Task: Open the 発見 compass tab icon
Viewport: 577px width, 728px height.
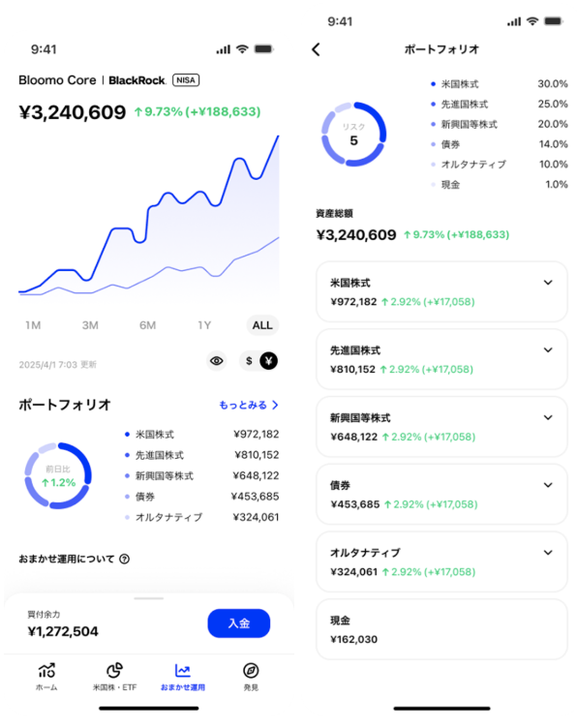Action: pos(251,671)
